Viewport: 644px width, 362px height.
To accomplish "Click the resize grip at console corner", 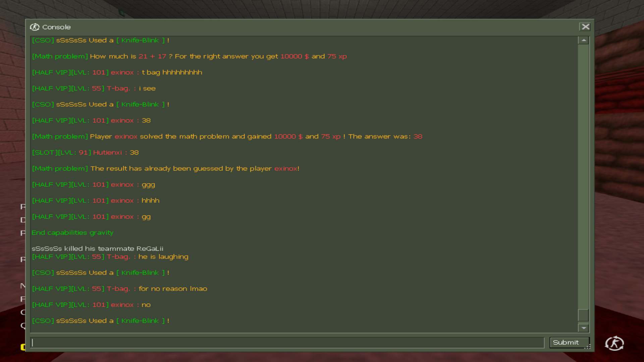I will point(587,347).
